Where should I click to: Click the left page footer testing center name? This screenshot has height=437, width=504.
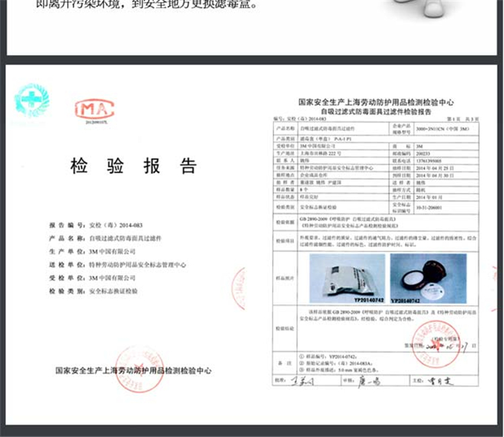coord(133,370)
